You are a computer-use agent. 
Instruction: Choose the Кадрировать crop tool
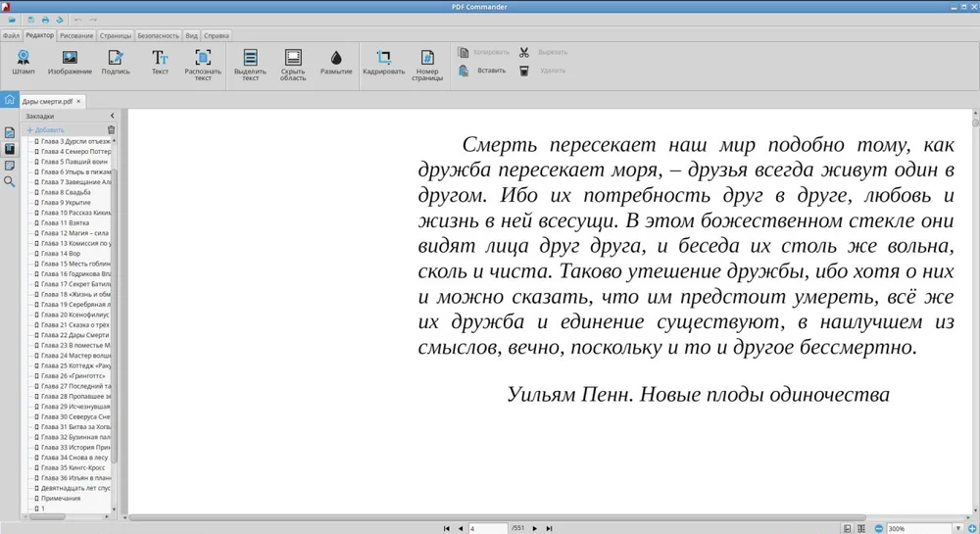coord(384,63)
